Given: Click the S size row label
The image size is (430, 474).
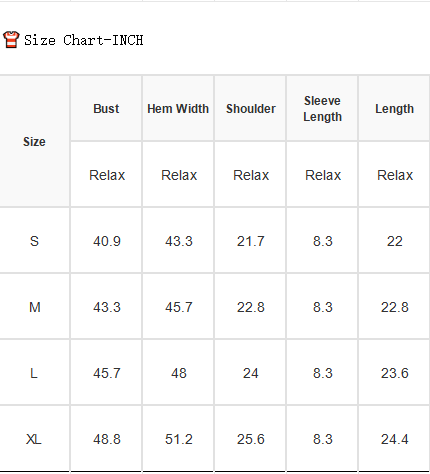Looking at the screenshot, I should point(34,241).
